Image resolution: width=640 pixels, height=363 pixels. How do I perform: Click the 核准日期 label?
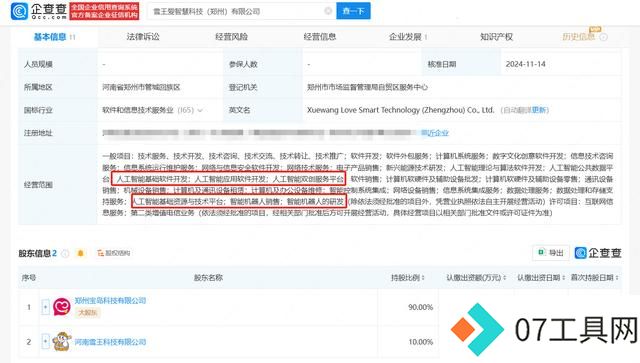pyautogui.click(x=442, y=64)
